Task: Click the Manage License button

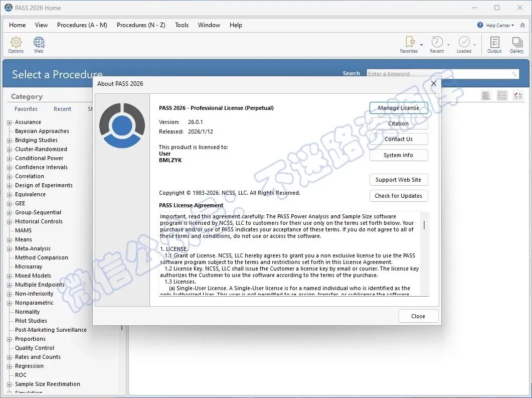Action: click(x=398, y=108)
